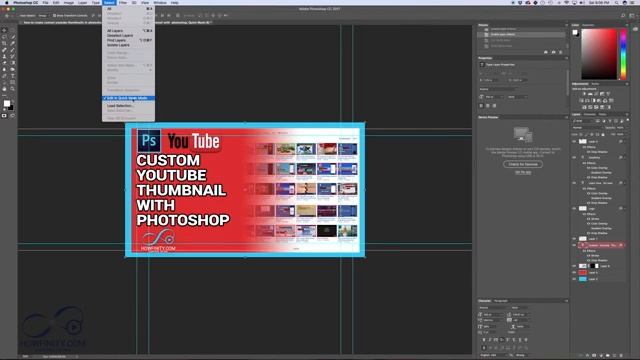Hide the Layer 1 layer eye icon
Image resolution: width=640 pixels, height=360 pixels.
tap(574, 239)
